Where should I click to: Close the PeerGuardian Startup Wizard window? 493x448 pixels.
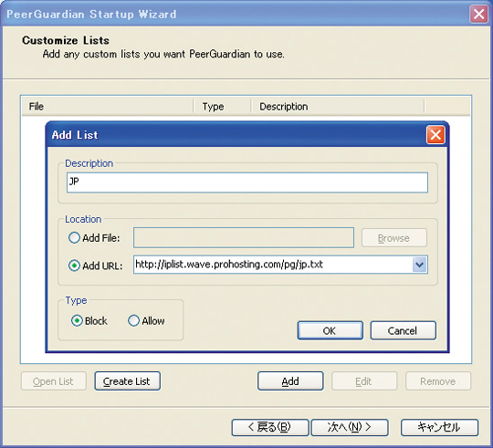pos(478,14)
